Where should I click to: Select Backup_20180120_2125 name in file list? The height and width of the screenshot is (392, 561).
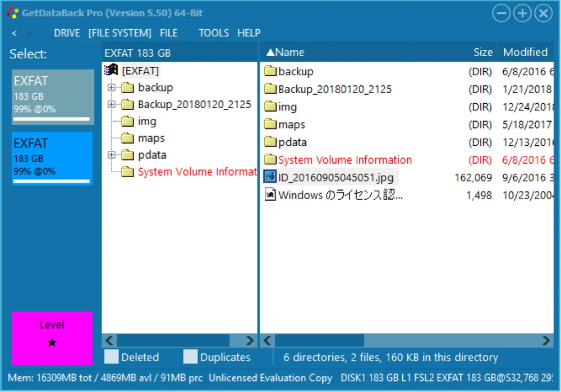click(x=335, y=89)
